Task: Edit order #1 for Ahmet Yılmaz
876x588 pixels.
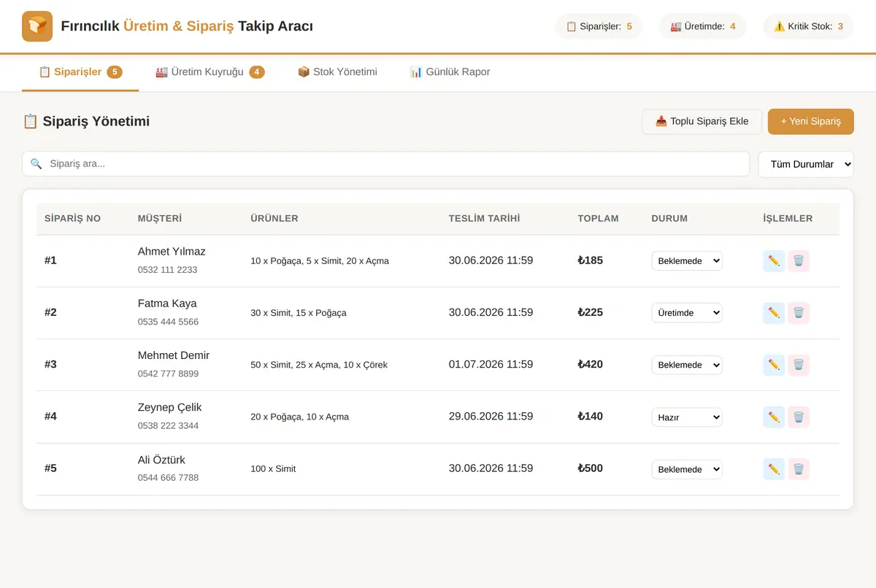Action: [x=774, y=260]
